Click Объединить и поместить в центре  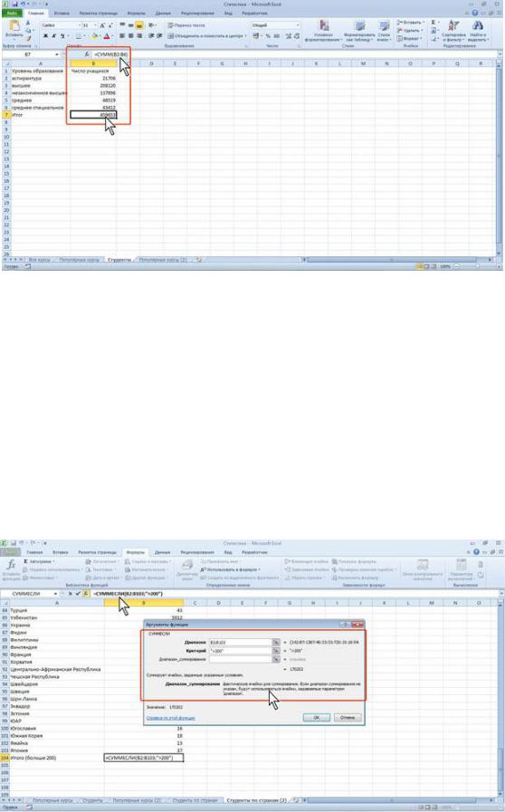click(206, 35)
